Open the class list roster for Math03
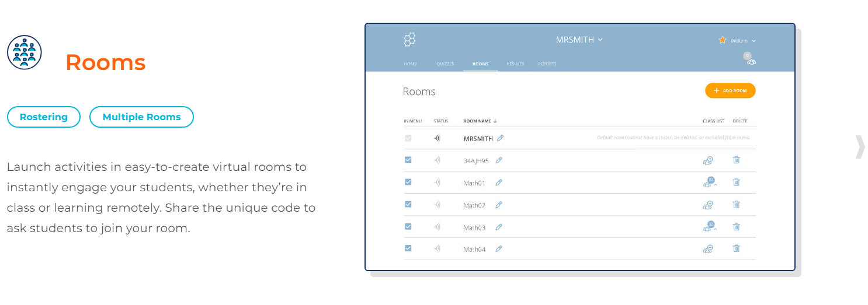868x305 pixels. coord(710,226)
